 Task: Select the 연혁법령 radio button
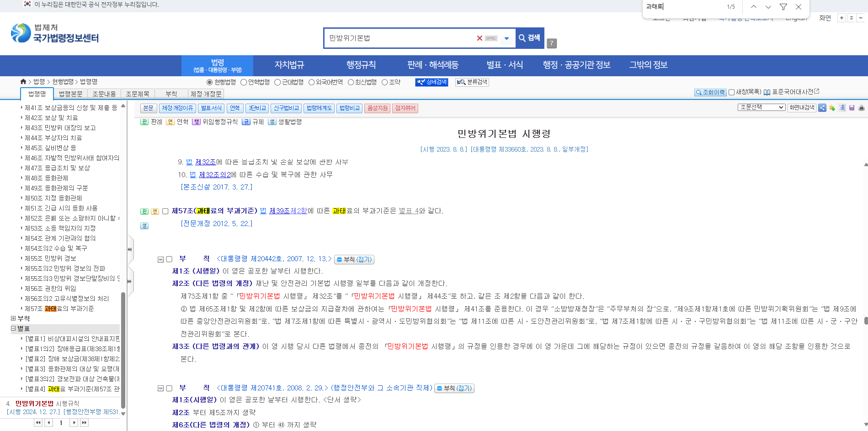pos(245,82)
